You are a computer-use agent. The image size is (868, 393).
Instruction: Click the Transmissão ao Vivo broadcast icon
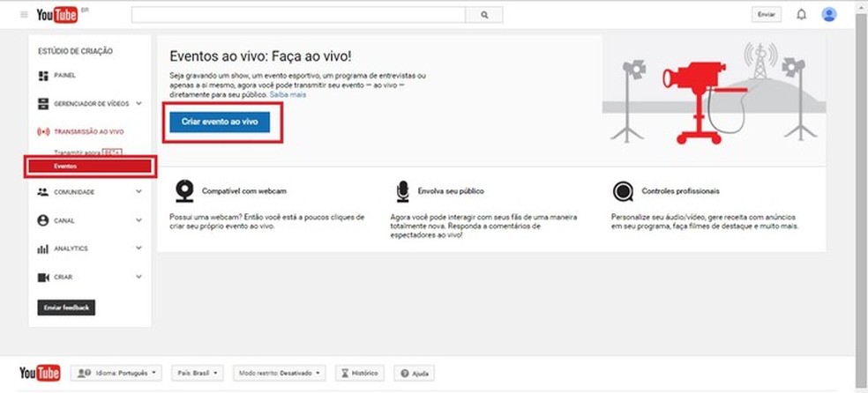coord(43,132)
